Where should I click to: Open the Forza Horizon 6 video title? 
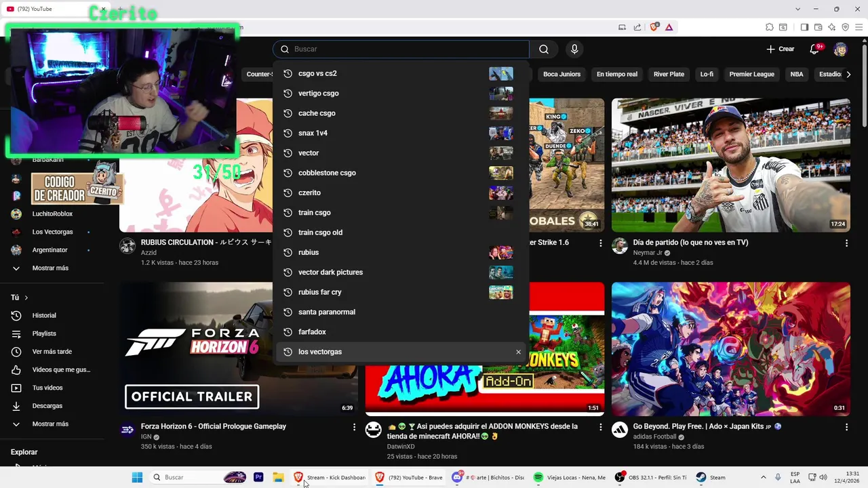214,426
